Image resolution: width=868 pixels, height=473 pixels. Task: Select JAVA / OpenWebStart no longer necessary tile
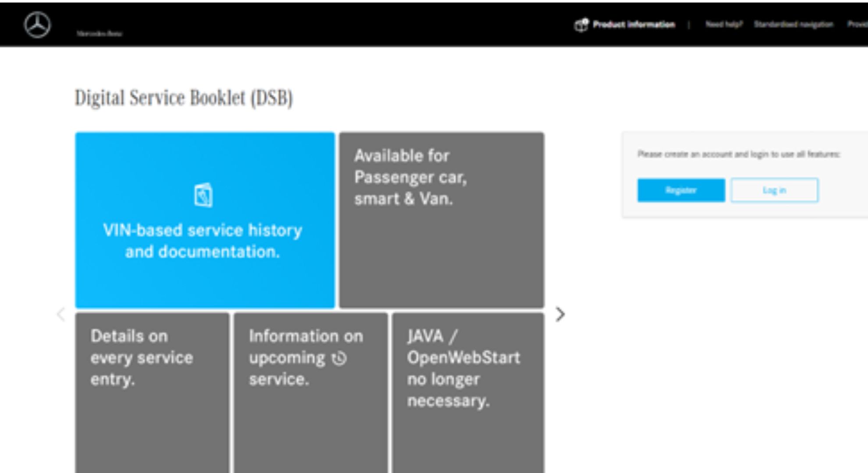point(468,392)
